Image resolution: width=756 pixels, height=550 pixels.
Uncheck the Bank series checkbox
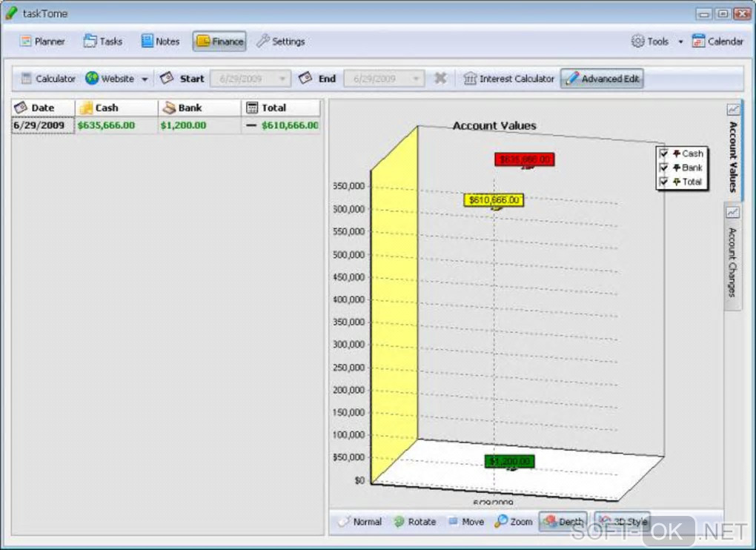click(663, 168)
